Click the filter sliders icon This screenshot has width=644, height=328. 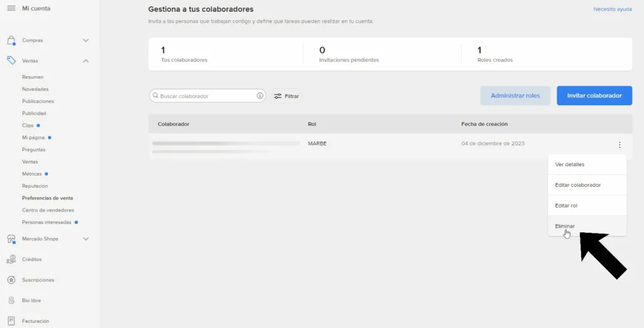(x=278, y=96)
